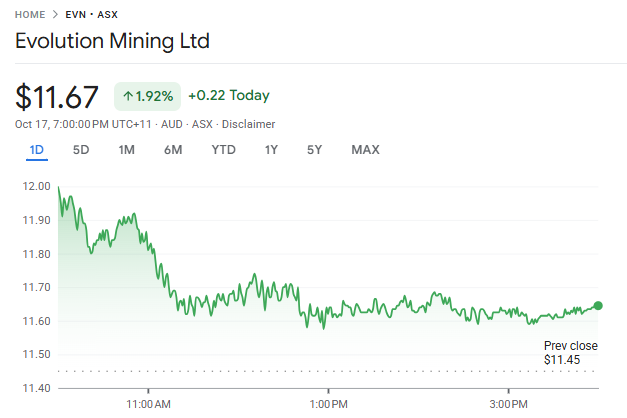627x418 pixels.
Task: Switch to the 5D chart range
Action: coord(81,150)
